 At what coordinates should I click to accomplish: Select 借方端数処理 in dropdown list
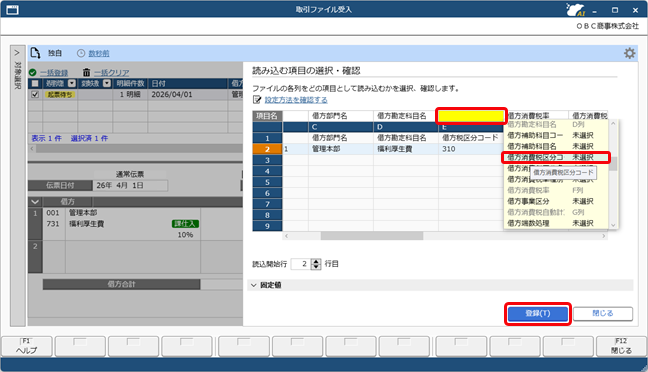[x=555, y=223]
